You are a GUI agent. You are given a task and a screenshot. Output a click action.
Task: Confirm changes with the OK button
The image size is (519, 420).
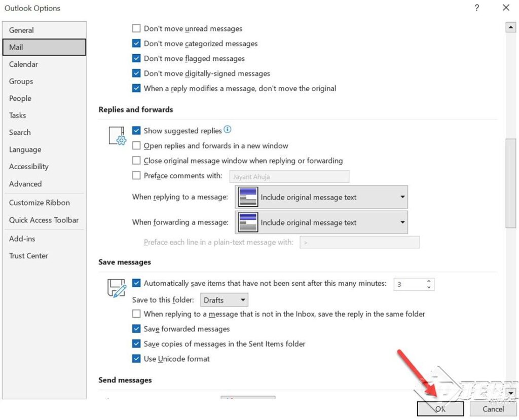[440, 409]
